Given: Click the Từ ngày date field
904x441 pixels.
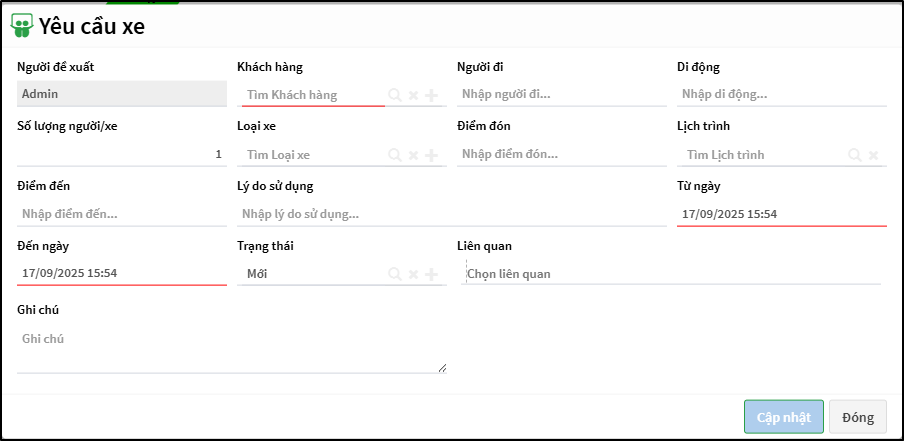Looking at the screenshot, I should pyautogui.click(x=780, y=214).
